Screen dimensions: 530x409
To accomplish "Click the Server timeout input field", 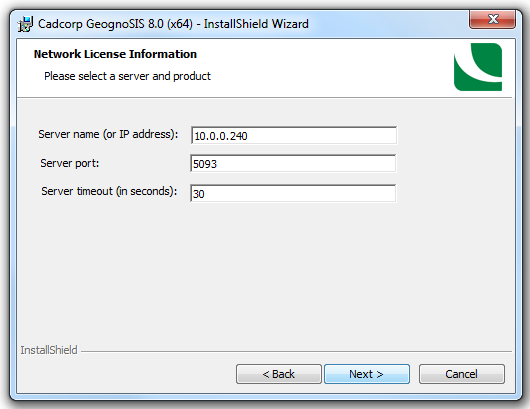I will tap(293, 193).
